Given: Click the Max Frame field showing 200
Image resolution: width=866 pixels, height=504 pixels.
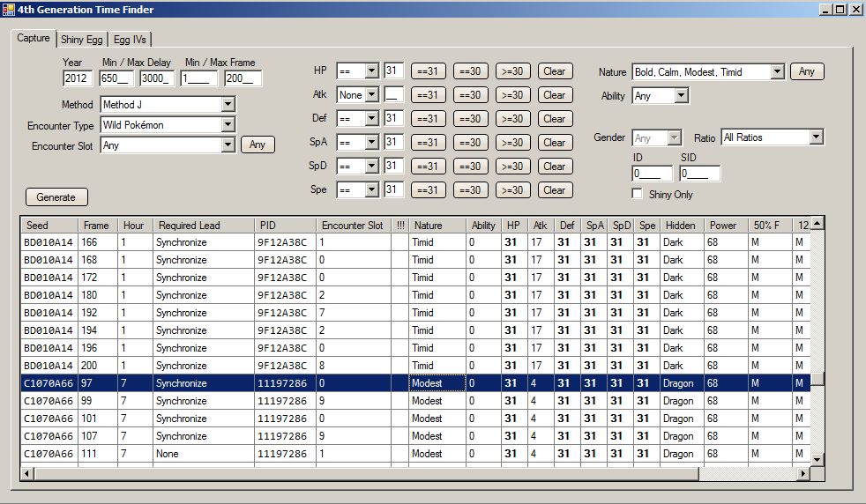Looking at the screenshot, I should click(243, 78).
